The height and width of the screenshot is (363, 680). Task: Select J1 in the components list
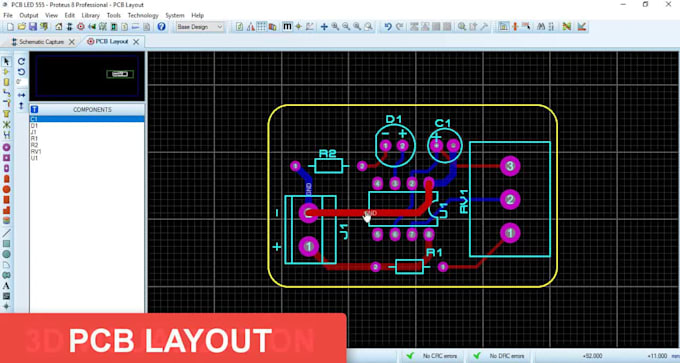(x=87, y=132)
